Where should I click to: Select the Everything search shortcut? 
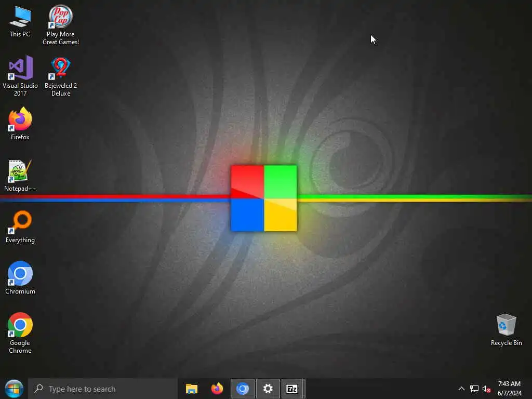tap(20, 227)
